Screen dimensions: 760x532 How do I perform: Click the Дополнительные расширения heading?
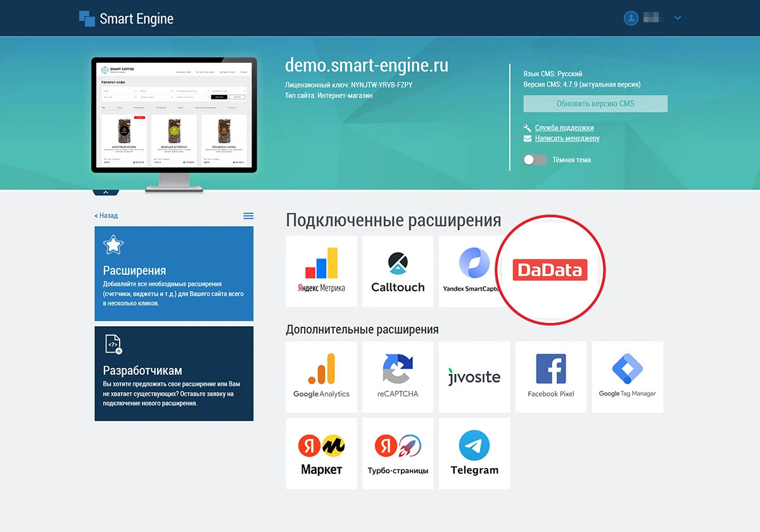pyautogui.click(x=362, y=330)
